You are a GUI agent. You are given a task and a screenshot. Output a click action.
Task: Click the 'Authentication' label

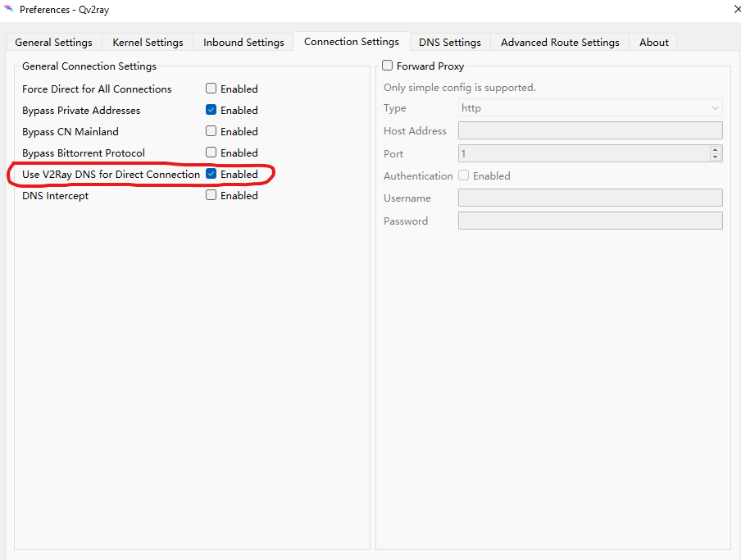coord(418,175)
